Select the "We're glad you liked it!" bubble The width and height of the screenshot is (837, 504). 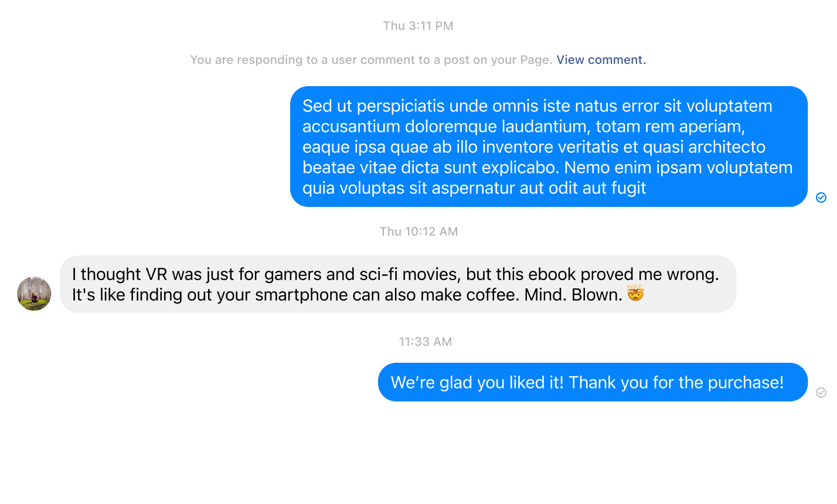[x=593, y=382]
